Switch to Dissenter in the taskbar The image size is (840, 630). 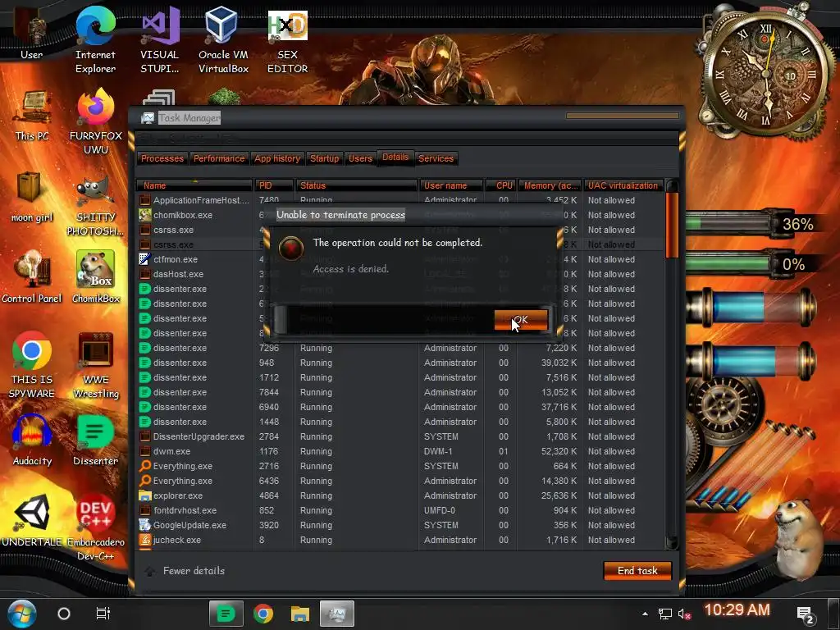click(x=226, y=614)
